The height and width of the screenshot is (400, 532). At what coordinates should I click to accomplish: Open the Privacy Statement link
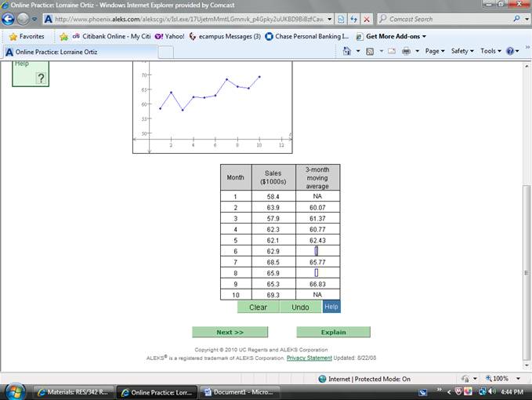(309, 358)
